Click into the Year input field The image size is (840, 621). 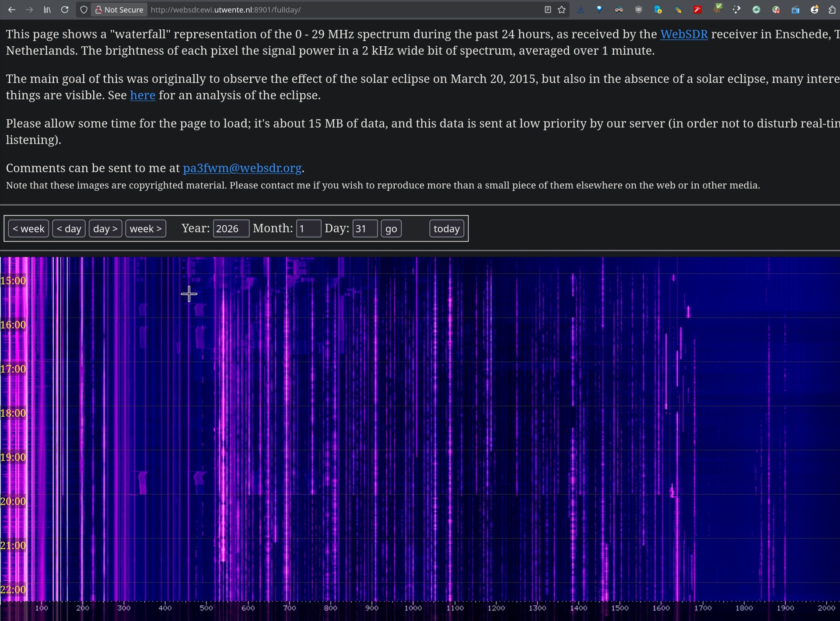click(x=231, y=229)
